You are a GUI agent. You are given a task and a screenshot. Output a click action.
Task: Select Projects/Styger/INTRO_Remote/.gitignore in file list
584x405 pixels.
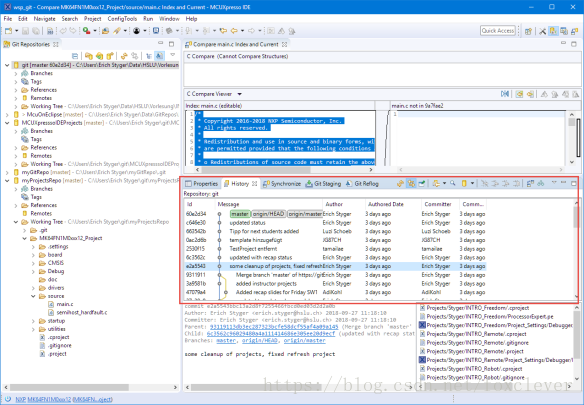(x=474, y=343)
